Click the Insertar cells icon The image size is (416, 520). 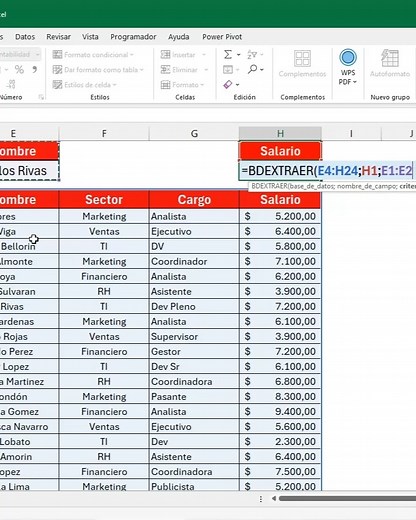tap(165, 54)
